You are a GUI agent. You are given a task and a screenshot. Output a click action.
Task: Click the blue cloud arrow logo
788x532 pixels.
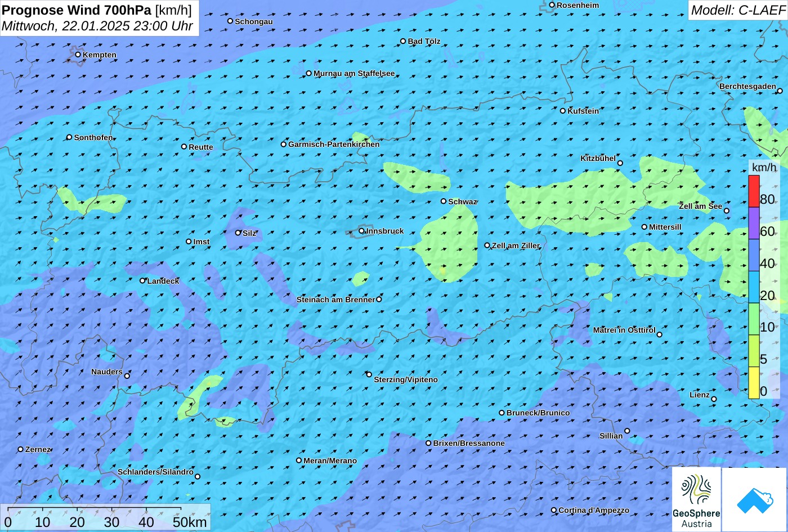755,499
